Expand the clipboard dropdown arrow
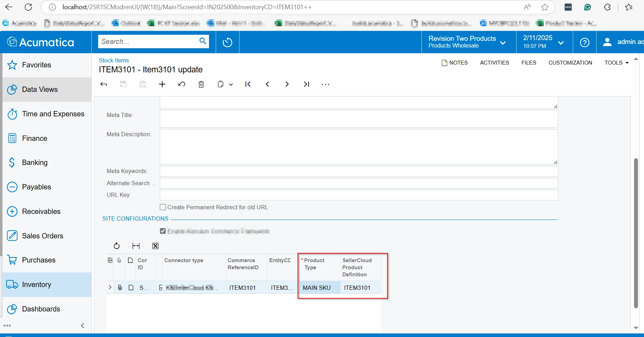 pos(231,84)
